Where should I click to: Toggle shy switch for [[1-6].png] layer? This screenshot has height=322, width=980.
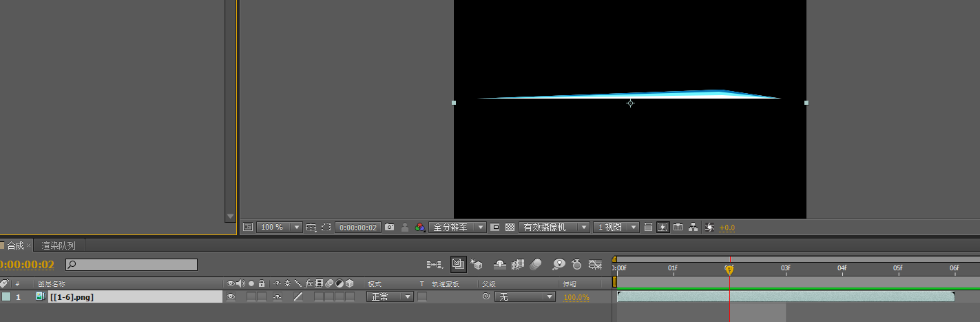[277, 296]
